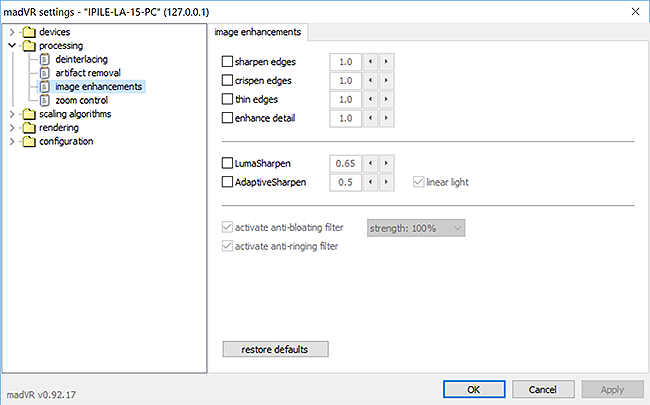
Task: Expand the scaling algorithms tree node
Action: pyautogui.click(x=12, y=114)
